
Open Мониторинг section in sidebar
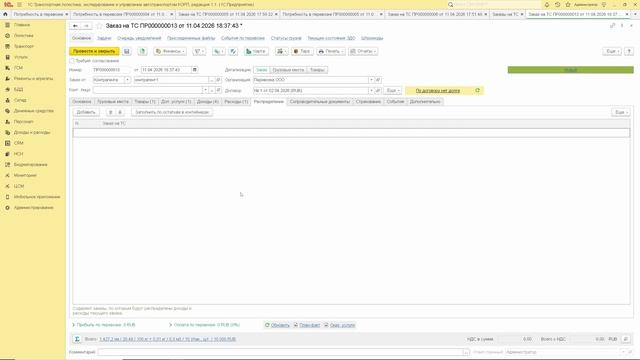click(x=25, y=176)
